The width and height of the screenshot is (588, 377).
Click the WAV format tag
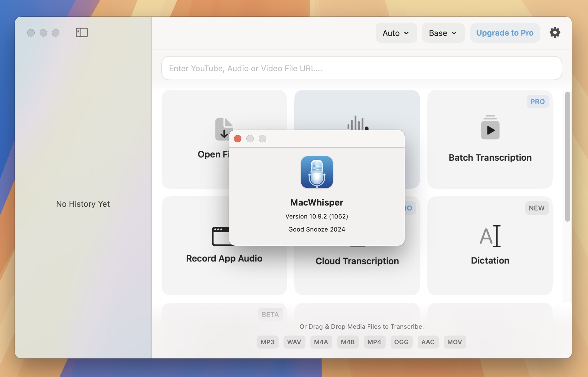point(294,342)
